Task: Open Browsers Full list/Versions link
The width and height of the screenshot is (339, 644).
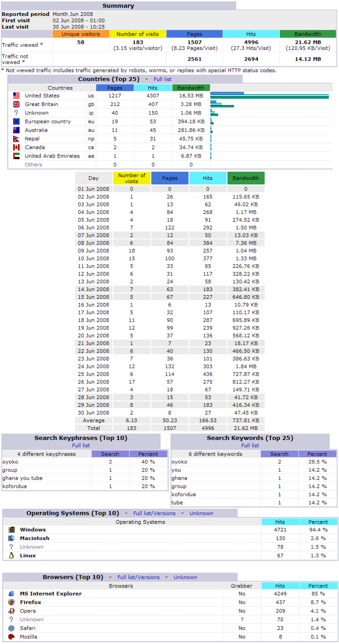Action: tap(139, 577)
